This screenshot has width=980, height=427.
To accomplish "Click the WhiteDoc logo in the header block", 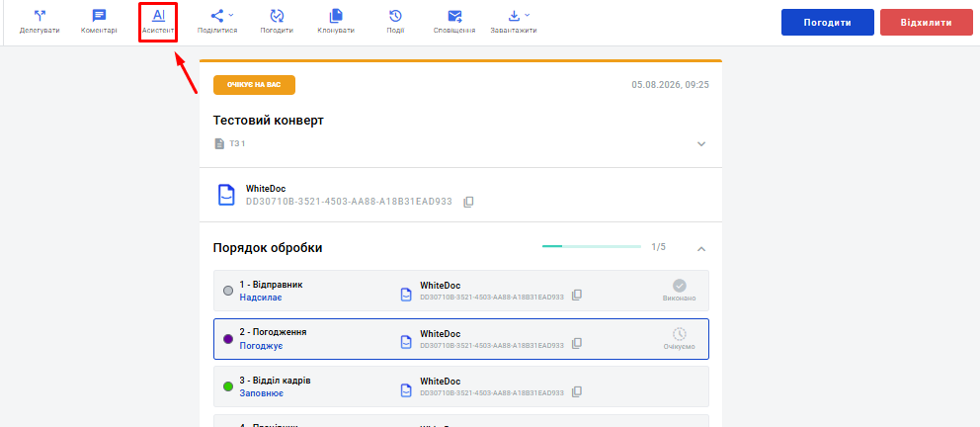I will coord(226,195).
